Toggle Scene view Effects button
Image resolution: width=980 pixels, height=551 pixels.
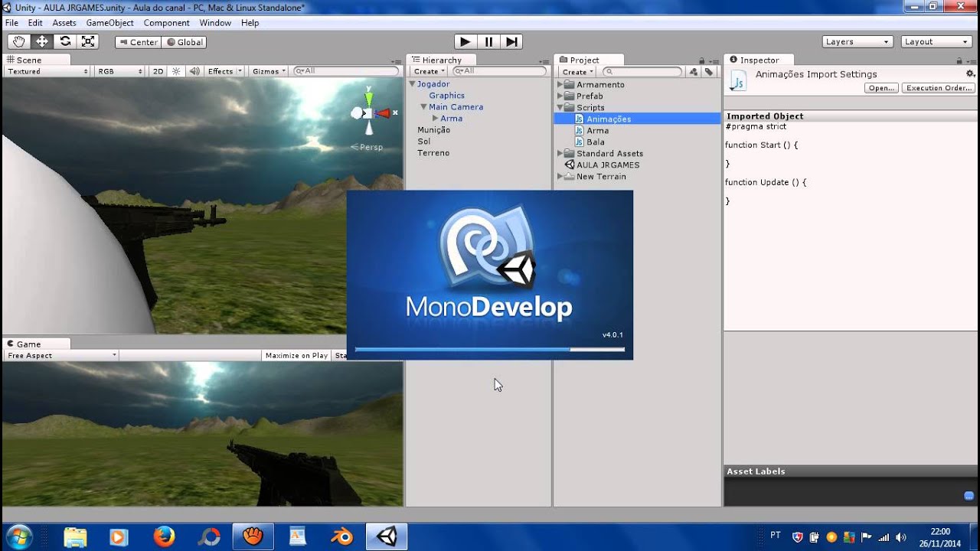pyautogui.click(x=220, y=71)
